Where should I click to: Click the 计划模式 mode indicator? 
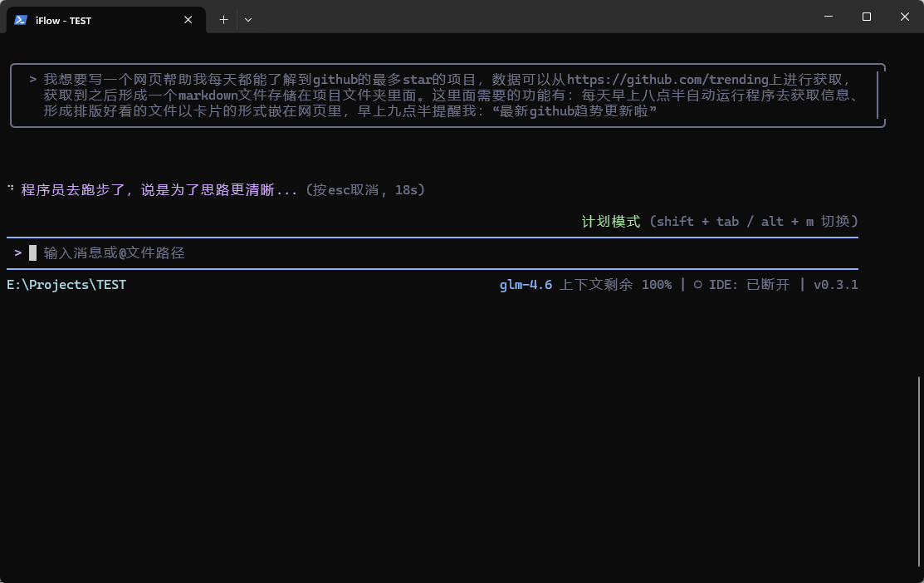click(610, 222)
